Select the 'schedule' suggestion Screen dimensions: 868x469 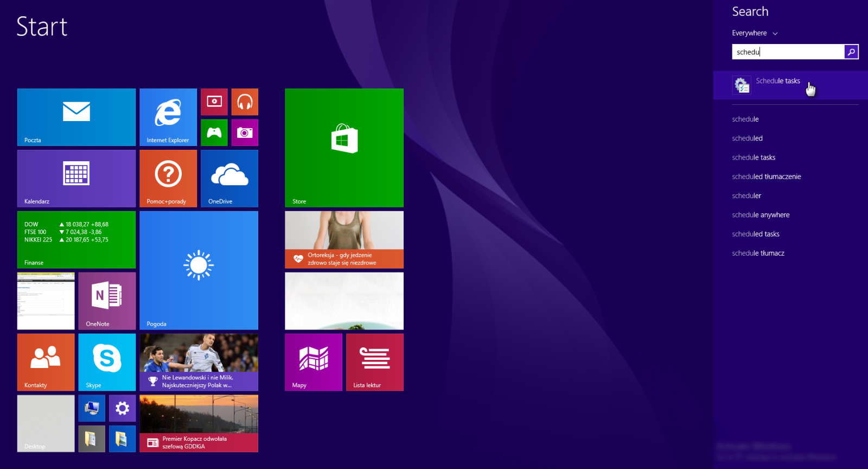(745, 119)
